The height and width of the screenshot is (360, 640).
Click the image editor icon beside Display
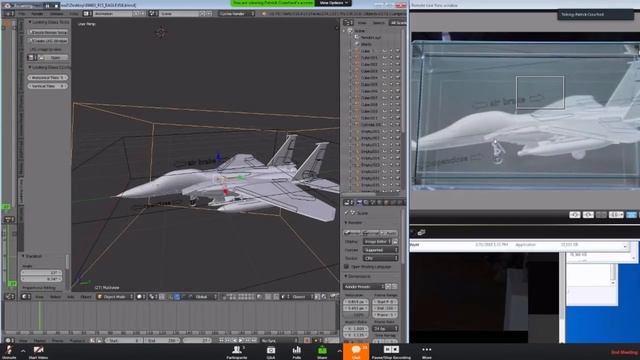pyautogui.click(x=395, y=242)
